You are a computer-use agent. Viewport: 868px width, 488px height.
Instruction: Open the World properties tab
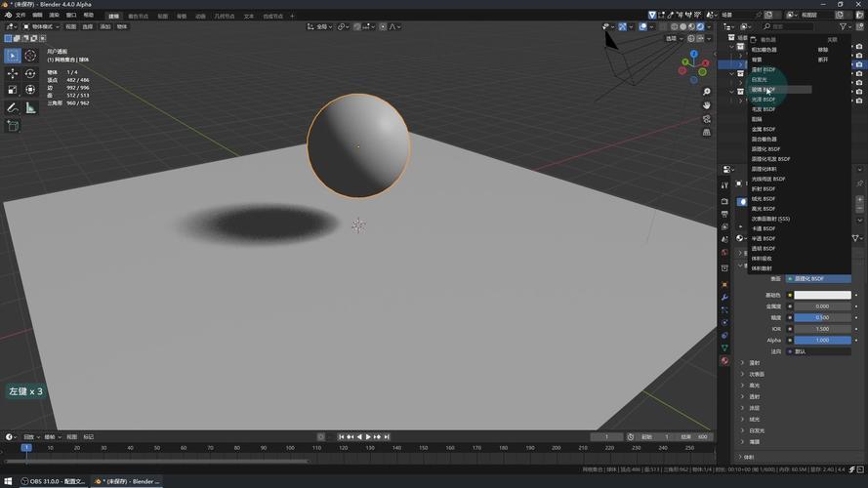pos(724,253)
